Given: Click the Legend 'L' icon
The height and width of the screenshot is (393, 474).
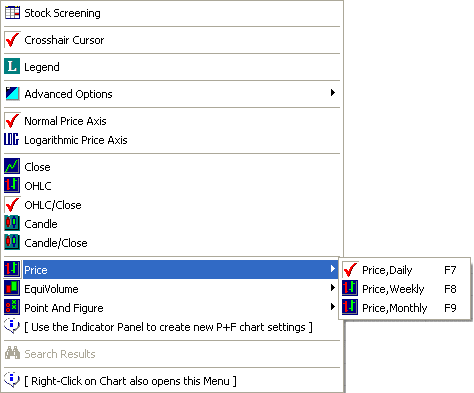Looking at the screenshot, I should [12, 66].
